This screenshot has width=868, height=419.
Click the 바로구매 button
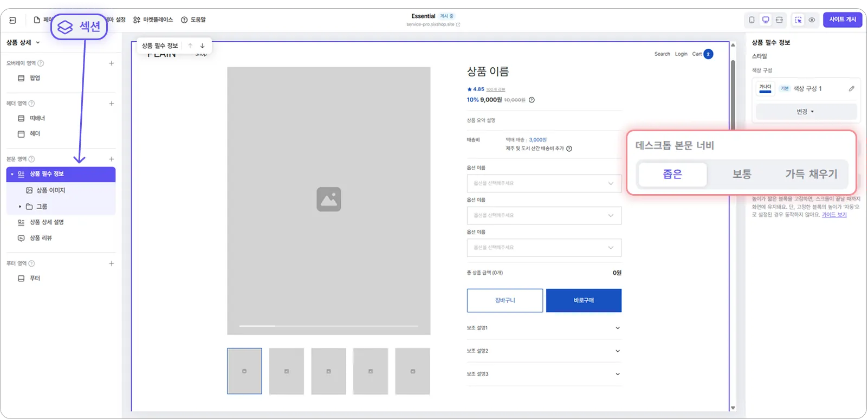pos(584,301)
